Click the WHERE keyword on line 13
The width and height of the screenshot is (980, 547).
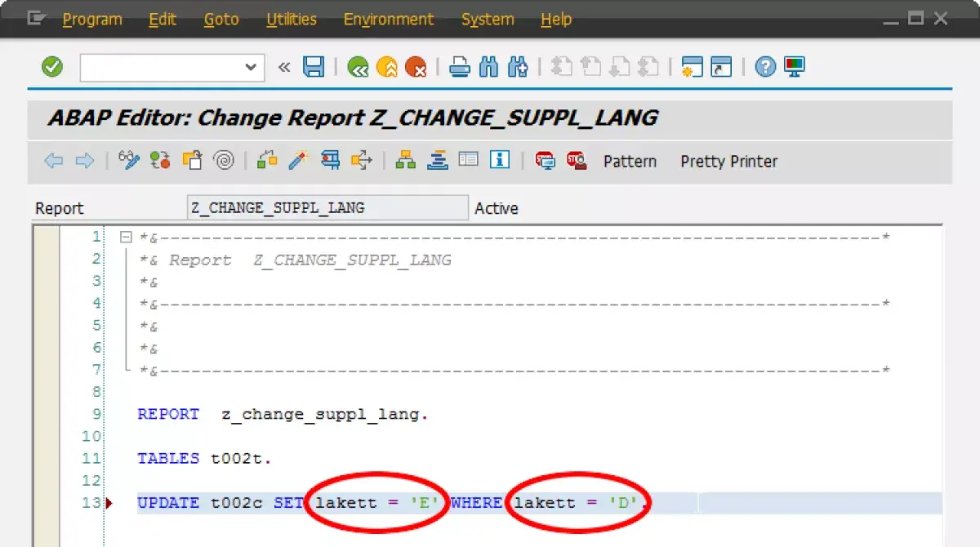click(x=476, y=503)
